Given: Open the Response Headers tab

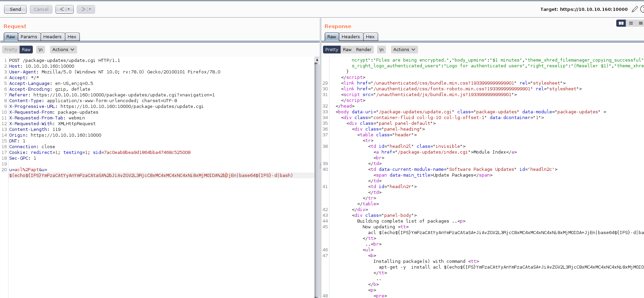Looking at the screenshot, I should pyautogui.click(x=351, y=37).
